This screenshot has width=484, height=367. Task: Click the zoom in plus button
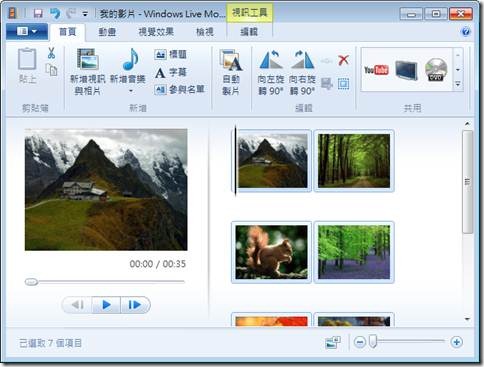(x=456, y=342)
